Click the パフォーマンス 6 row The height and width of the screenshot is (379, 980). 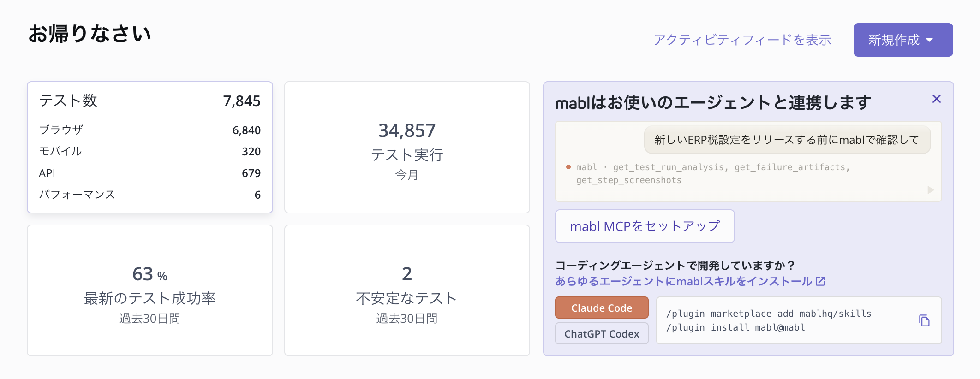(x=150, y=195)
